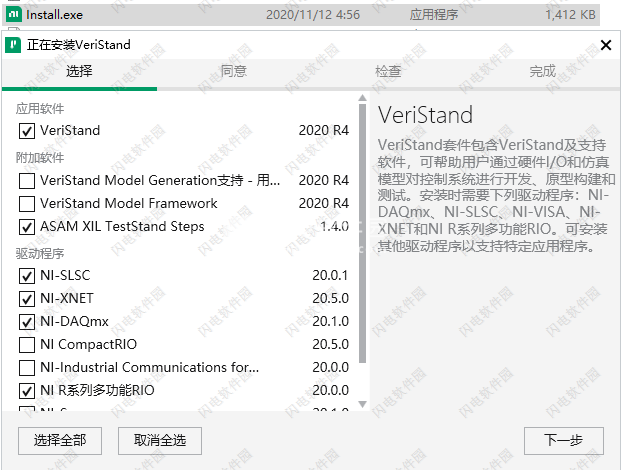Click the 取消全选 button
The height and width of the screenshot is (470, 626).
[160, 441]
